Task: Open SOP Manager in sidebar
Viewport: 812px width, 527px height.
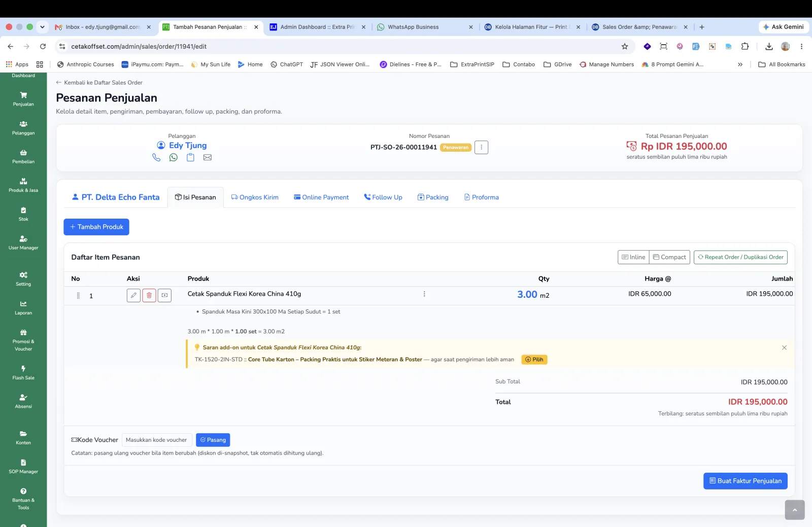Action: (x=23, y=467)
